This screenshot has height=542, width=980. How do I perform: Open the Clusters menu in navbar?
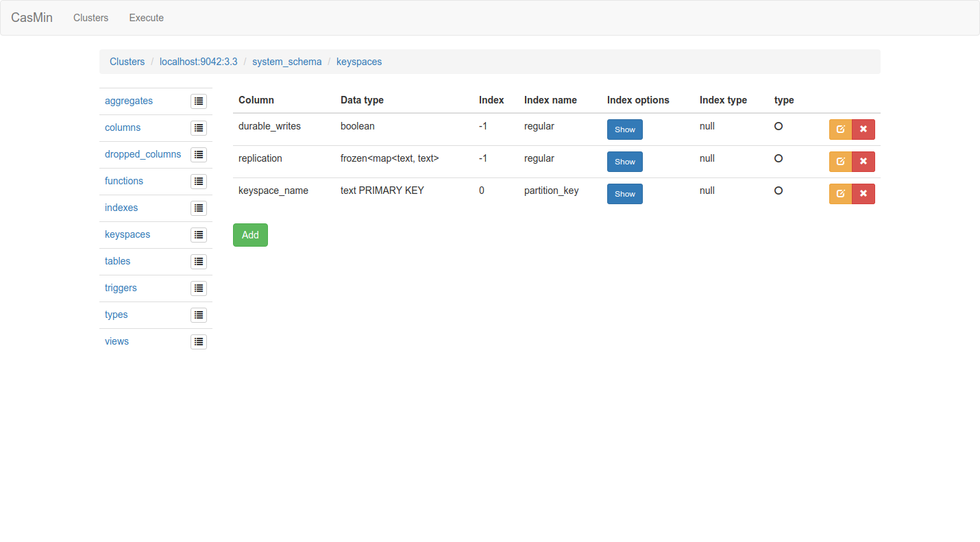(x=91, y=18)
